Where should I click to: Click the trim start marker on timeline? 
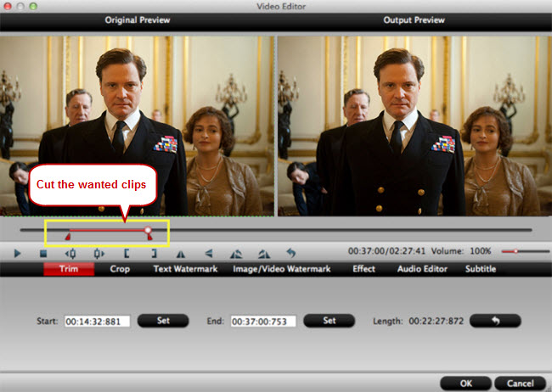coord(68,237)
